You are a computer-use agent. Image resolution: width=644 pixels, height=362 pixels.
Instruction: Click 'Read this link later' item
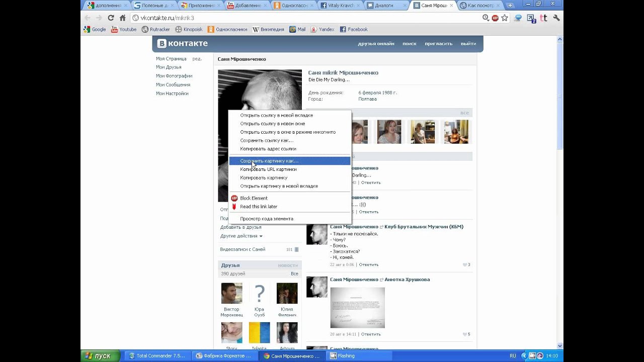[290, 207]
